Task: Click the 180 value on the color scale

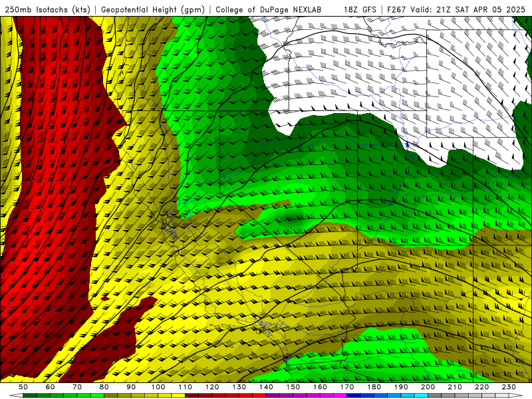Action: 374,387
